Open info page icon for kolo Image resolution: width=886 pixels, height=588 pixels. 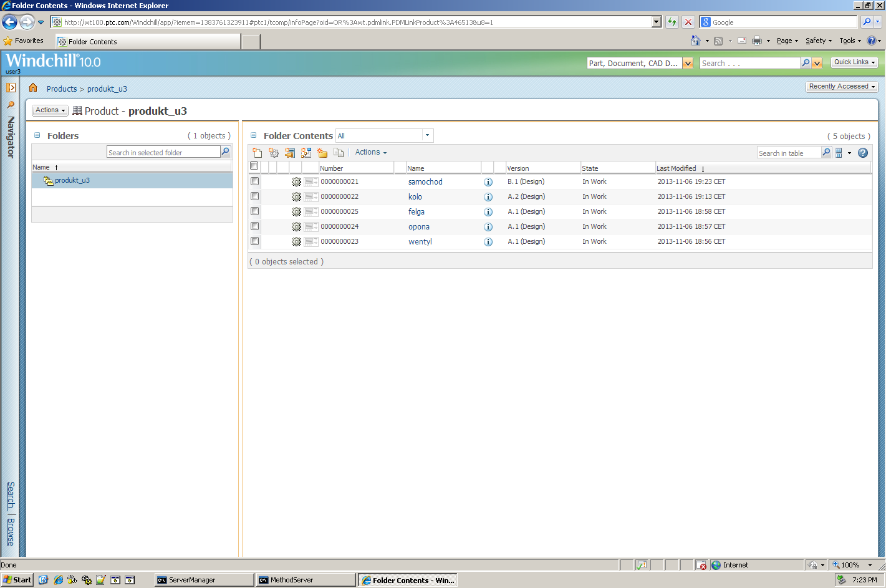(x=488, y=197)
